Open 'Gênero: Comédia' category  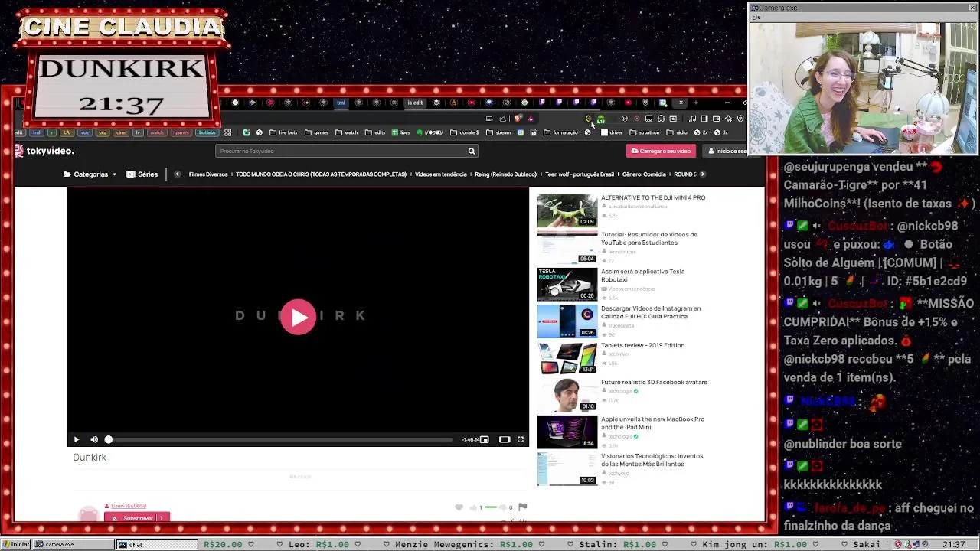pos(644,174)
